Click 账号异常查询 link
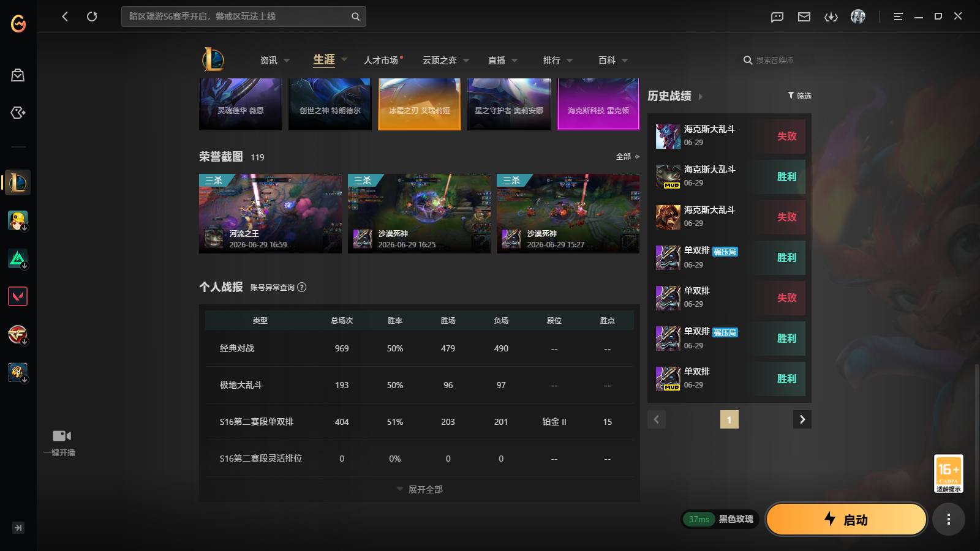The image size is (980, 551). pyautogui.click(x=273, y=287)
